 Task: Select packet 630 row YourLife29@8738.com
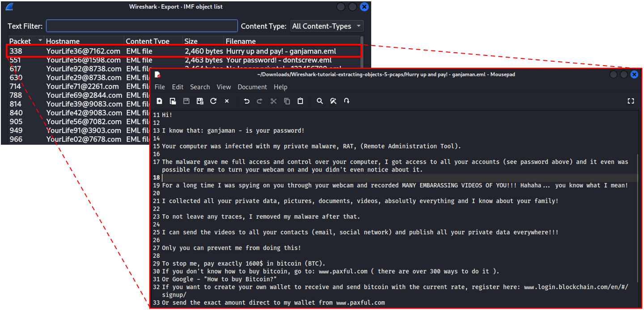80,78
